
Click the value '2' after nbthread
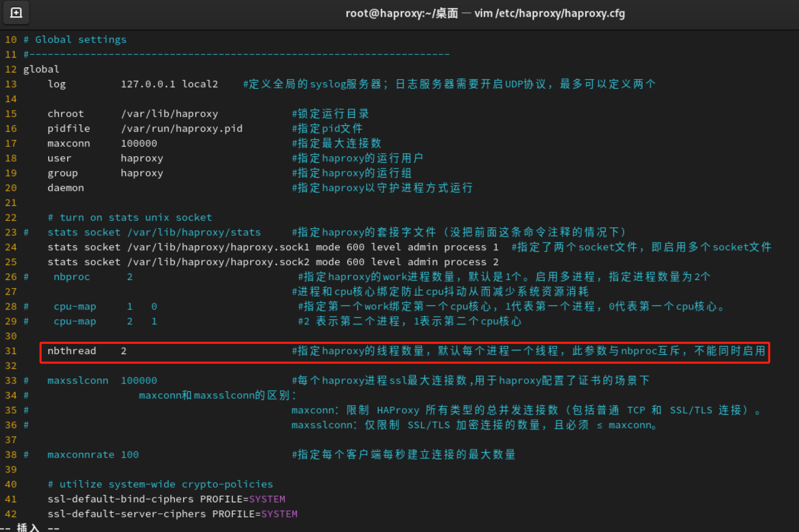[x=123, y=351]
